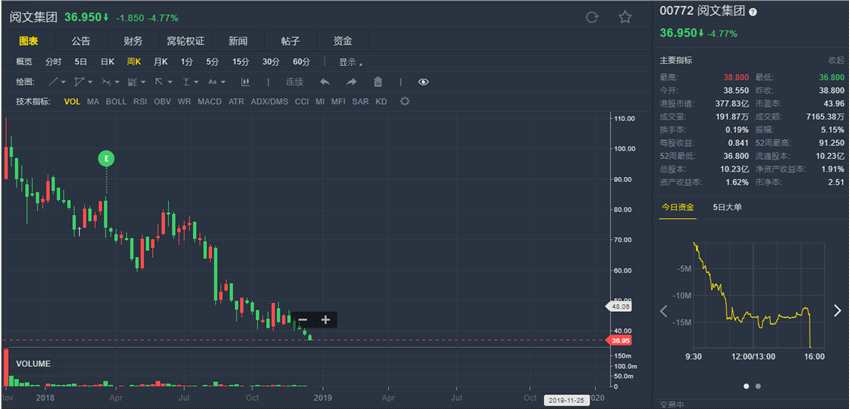Expand the Fibonacci tool dropdown arrow
This screenshot has height=409, width=850.
(x=143, y=82)
